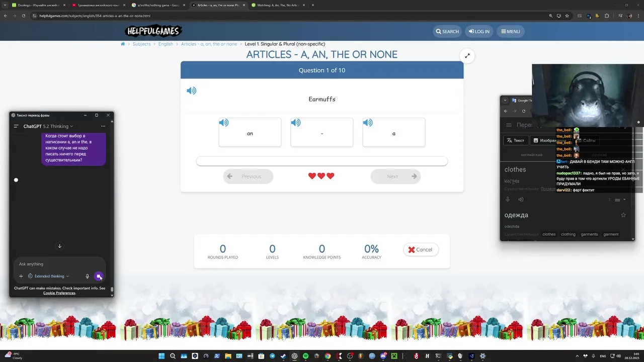The image size is (644, 362).
Task: Expand the ChatGPT 5.2 Thinking model dropdown
Action: click(48, 126)
